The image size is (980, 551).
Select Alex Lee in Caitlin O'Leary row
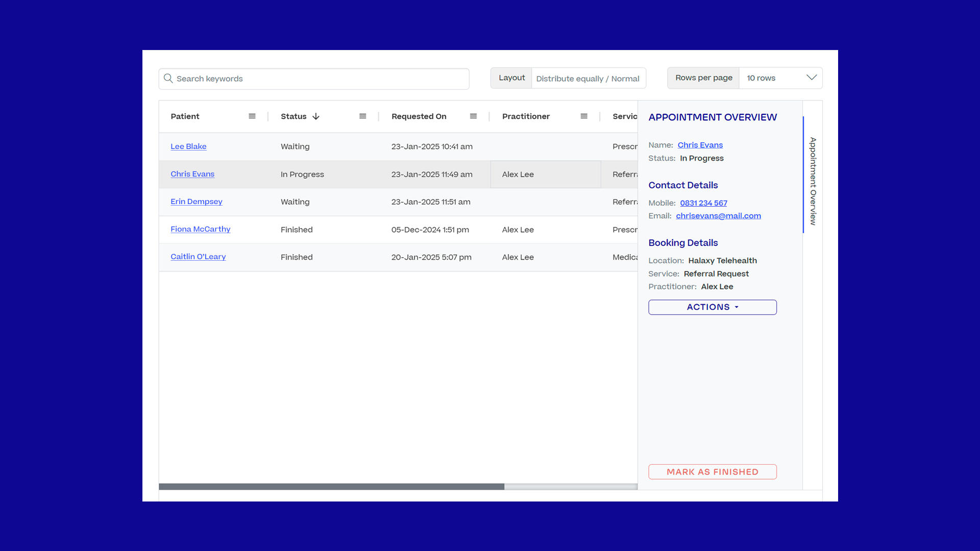pyautogui.click(x=518, y=257)
